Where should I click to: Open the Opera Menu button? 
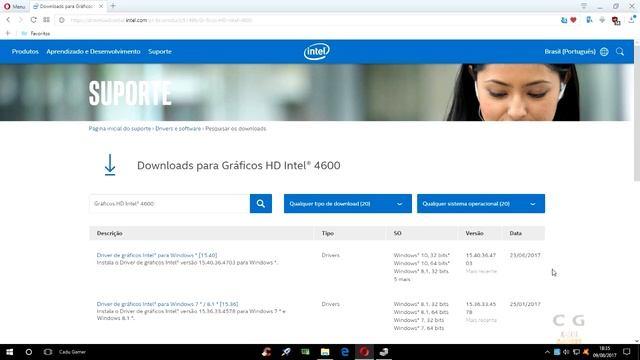tap(14, 6)
